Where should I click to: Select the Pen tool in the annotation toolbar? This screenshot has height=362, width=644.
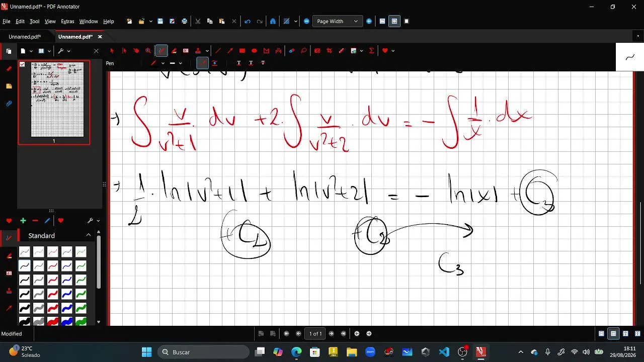tap(162, 50)
